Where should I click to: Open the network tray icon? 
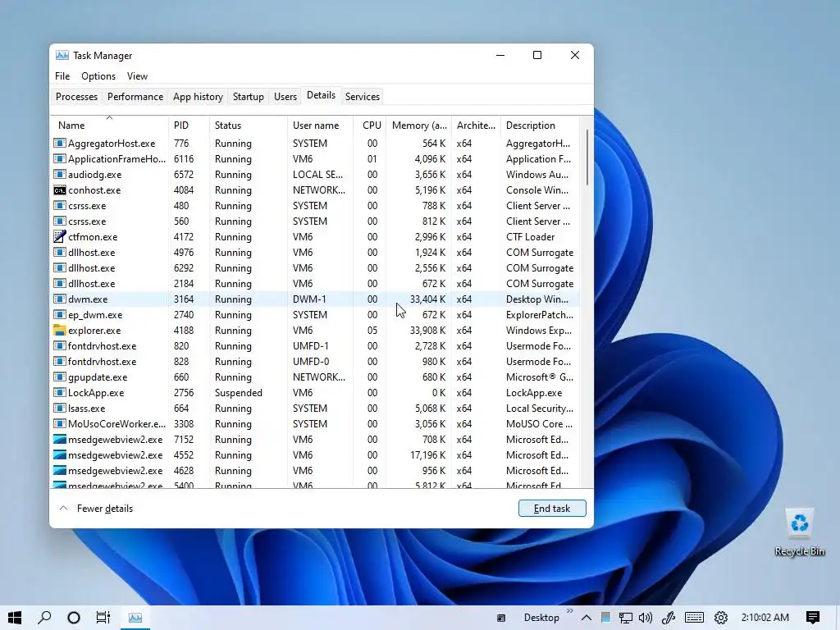[x=626, y=618]
